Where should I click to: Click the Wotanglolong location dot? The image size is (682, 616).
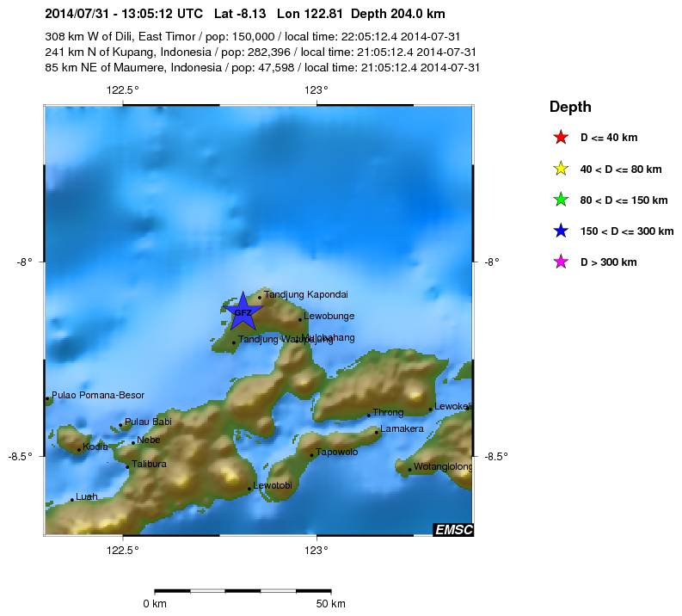coord(409,470)
